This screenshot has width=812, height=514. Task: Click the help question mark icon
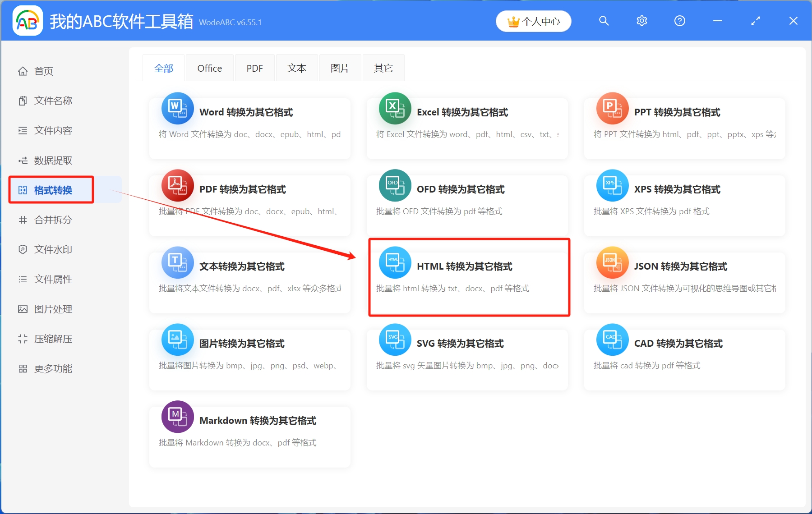[679, 21]
